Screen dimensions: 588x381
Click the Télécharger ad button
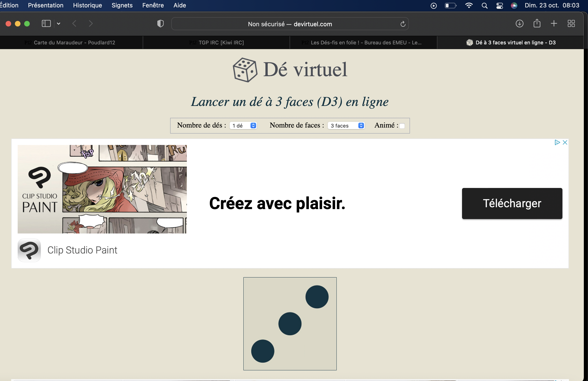click(512, 204)
